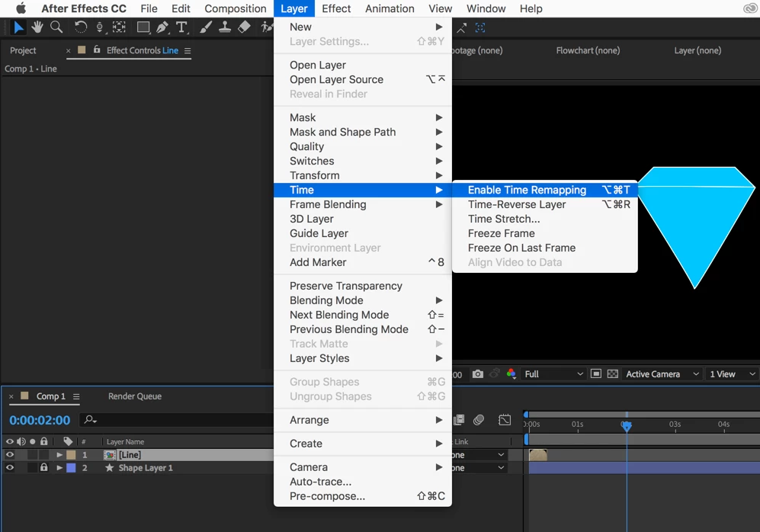Screen dimensions: 760x532
Task: Open the Comp 1 timeline panel menu icon
Action: tap(76, 396)
